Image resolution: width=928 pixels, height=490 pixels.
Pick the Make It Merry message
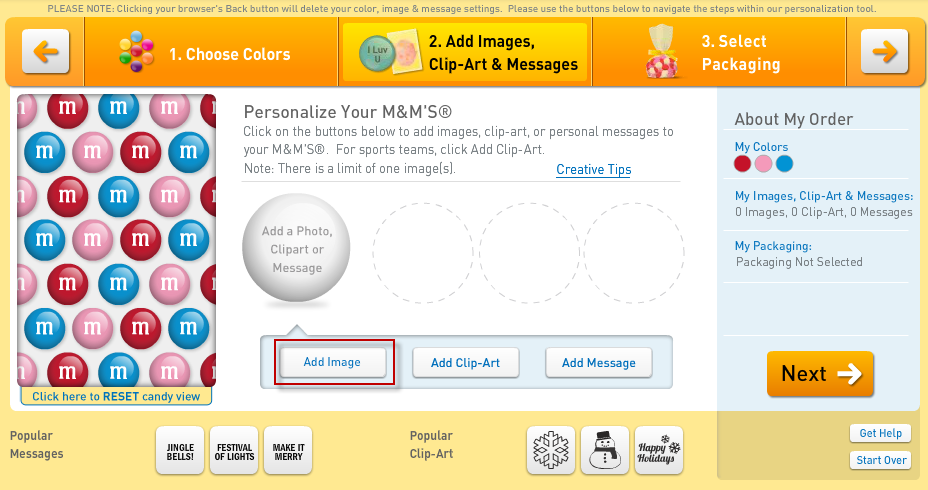click(288, 450)
